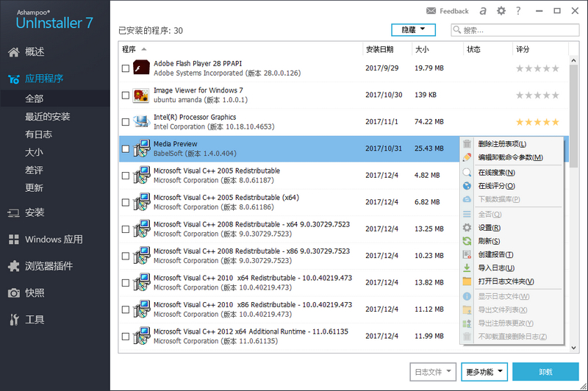588x391 pixels.
Task: Click the trash icon for 删除注册表项
Action: click(467, 144)
